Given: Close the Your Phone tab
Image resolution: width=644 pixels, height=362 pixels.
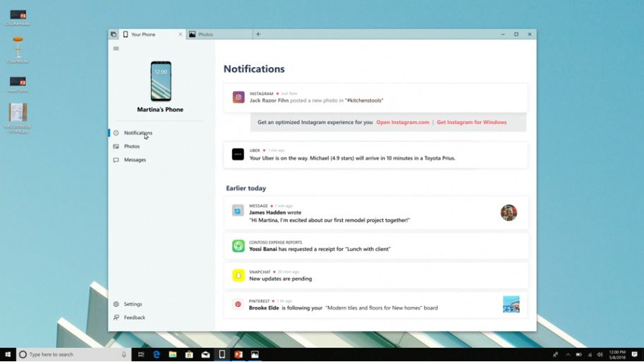Looking at the screenshot, I should pyautogui.click(x=181, y=35).
